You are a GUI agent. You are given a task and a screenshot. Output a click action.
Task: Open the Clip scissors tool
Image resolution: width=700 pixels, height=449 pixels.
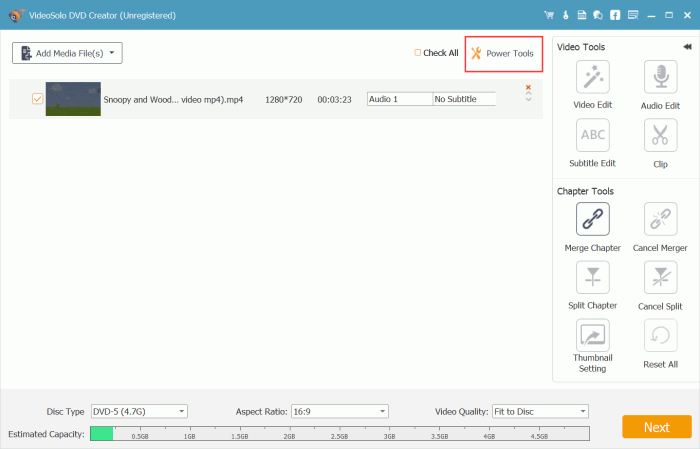pyautogui.click(x=660, y=135)
